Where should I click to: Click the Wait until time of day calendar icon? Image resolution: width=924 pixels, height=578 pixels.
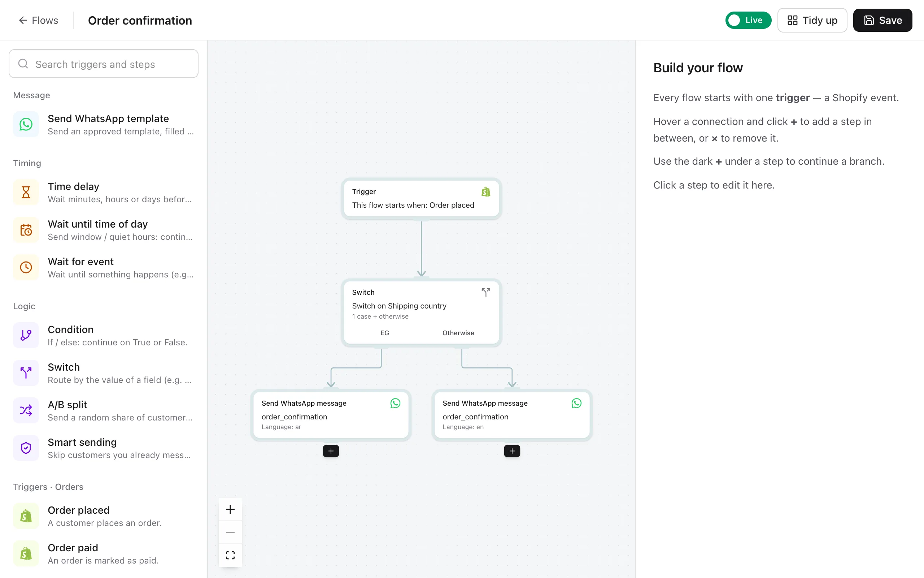[26, 230]
